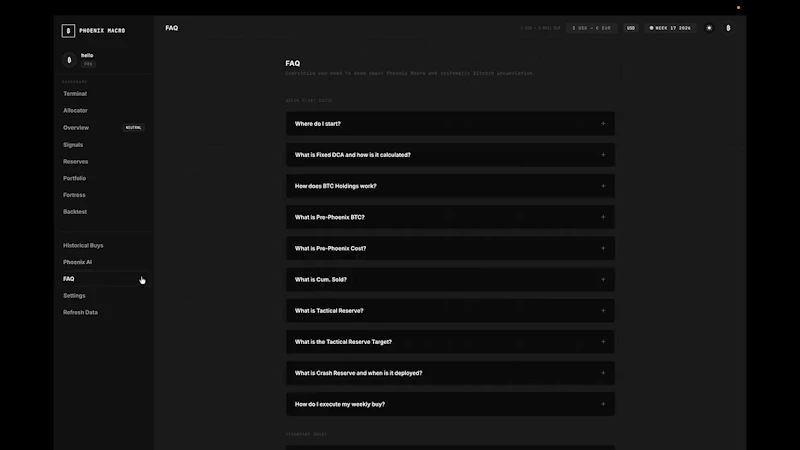Go to Portfolio in sidebar
The height and width of the screenshot is (450, 800).
coord(74,179)
